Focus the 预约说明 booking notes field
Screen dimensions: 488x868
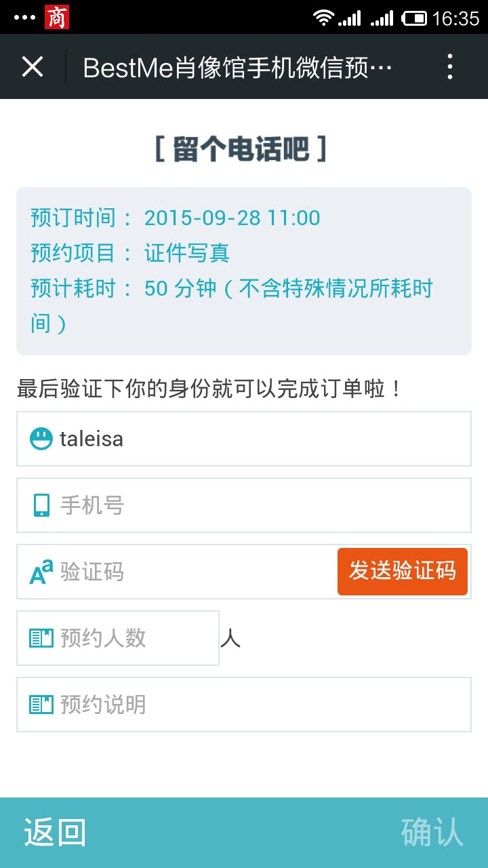[258, 705]
